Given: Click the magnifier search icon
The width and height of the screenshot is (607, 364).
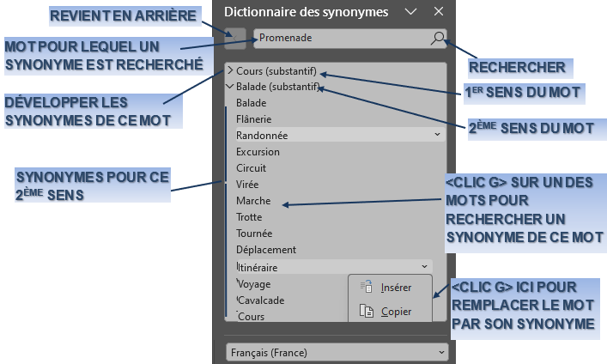Looking at the screenshot, I should point(438,39).
